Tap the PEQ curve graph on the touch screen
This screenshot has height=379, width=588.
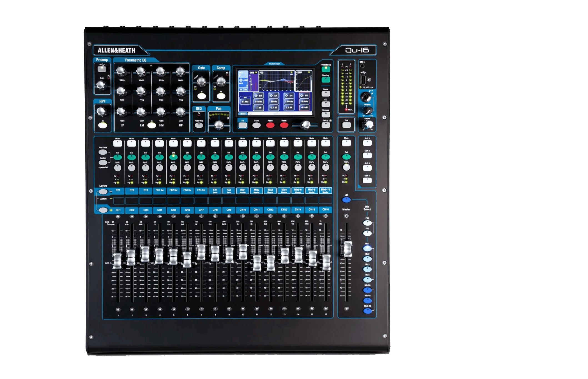(276, 81)
